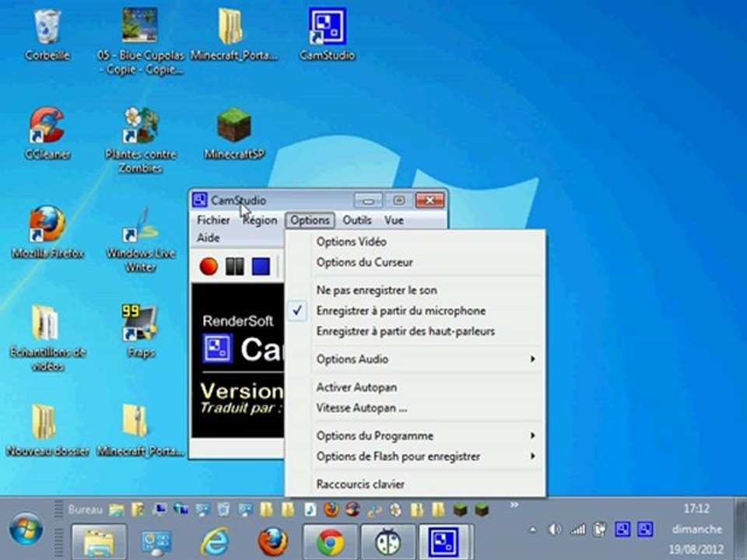The height and width of the screenshot is (560, 747).
Task: Click the control panel monitor taskbar icon
Action: coord(156,542)
